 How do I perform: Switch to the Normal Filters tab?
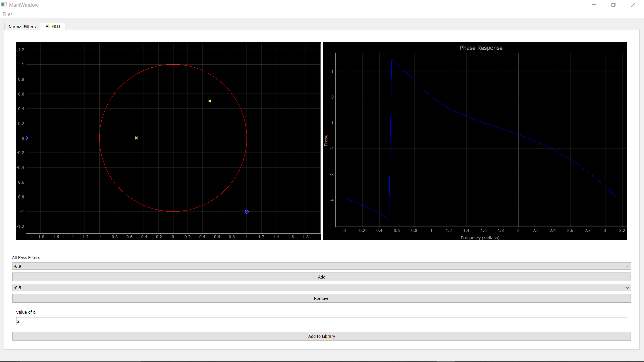point(22,26)
